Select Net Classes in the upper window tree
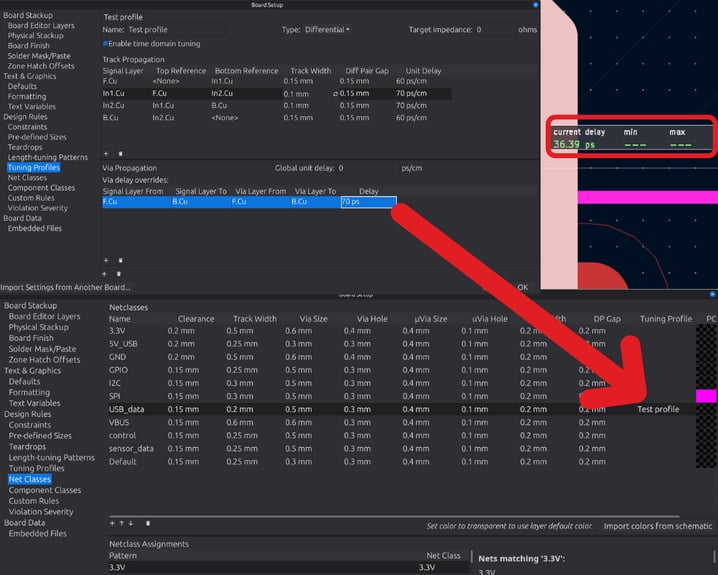 tap(27, 177)
